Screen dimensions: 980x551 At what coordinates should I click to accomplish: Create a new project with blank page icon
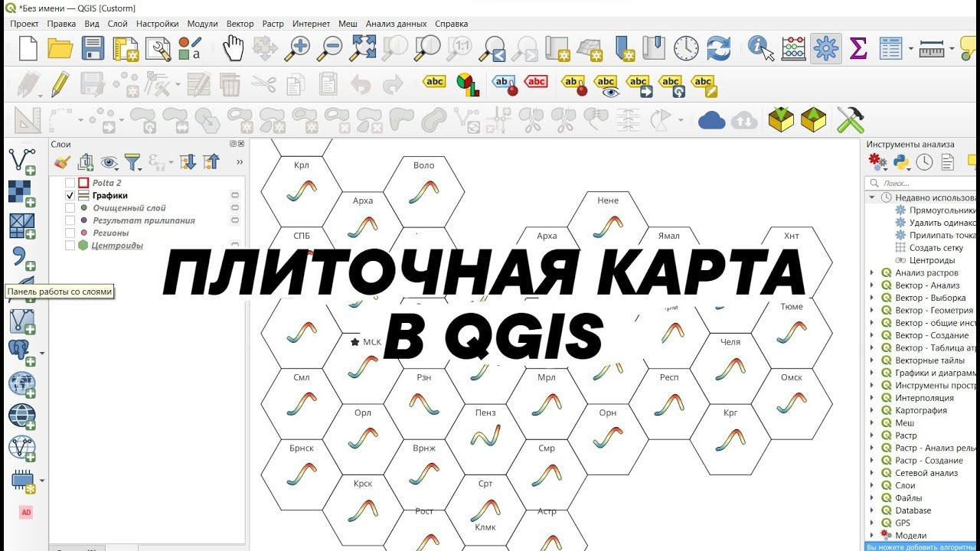(28, 49)
